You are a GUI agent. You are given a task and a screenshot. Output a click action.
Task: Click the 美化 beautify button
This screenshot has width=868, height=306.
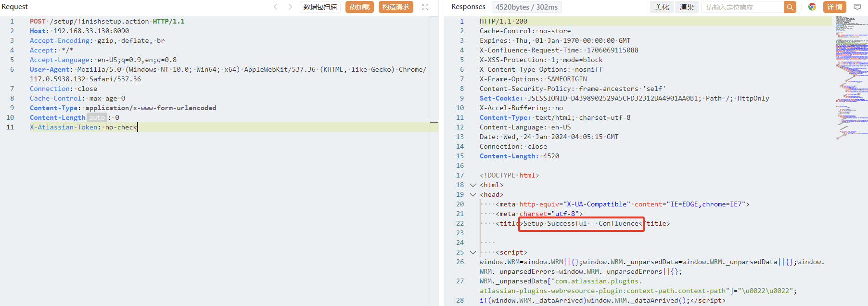[662, 7]
